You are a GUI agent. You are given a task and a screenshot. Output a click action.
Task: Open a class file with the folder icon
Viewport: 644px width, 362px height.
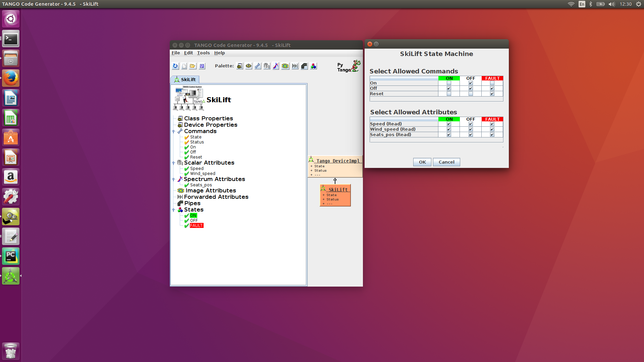point(193,66)
